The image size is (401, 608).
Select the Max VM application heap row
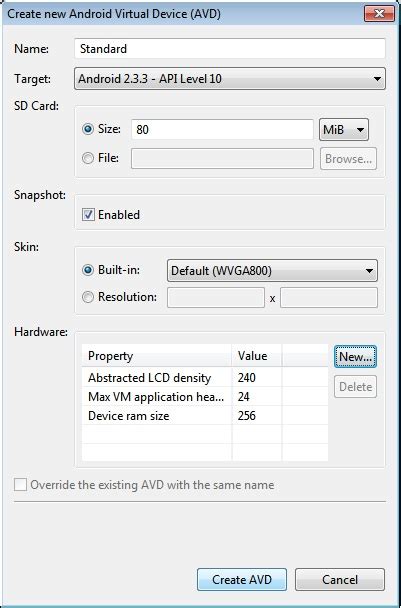point(205,396)
